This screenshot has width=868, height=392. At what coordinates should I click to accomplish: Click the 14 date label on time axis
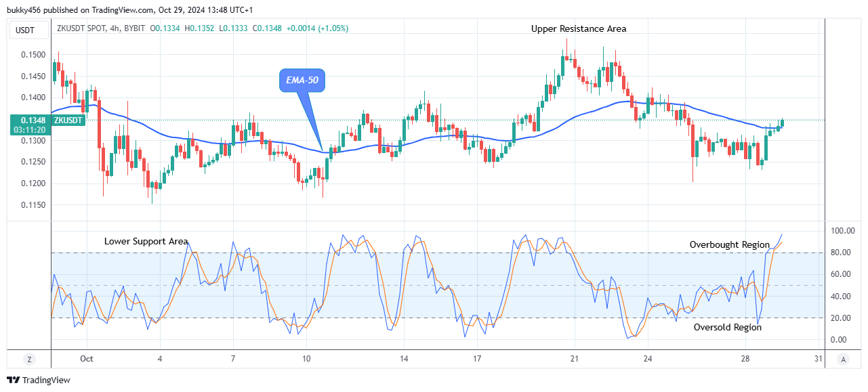click(404, 359)
